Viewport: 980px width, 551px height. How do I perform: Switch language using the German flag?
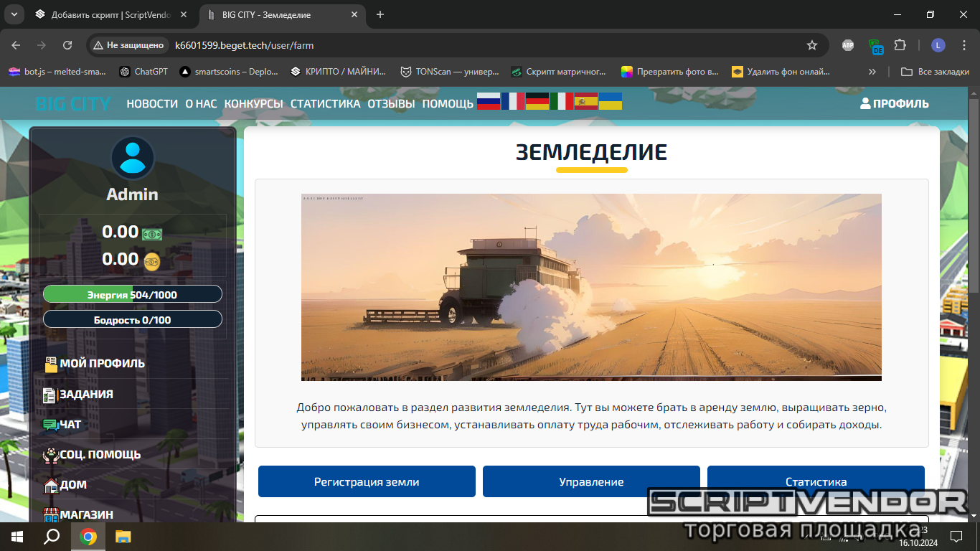tap(537, 101)
